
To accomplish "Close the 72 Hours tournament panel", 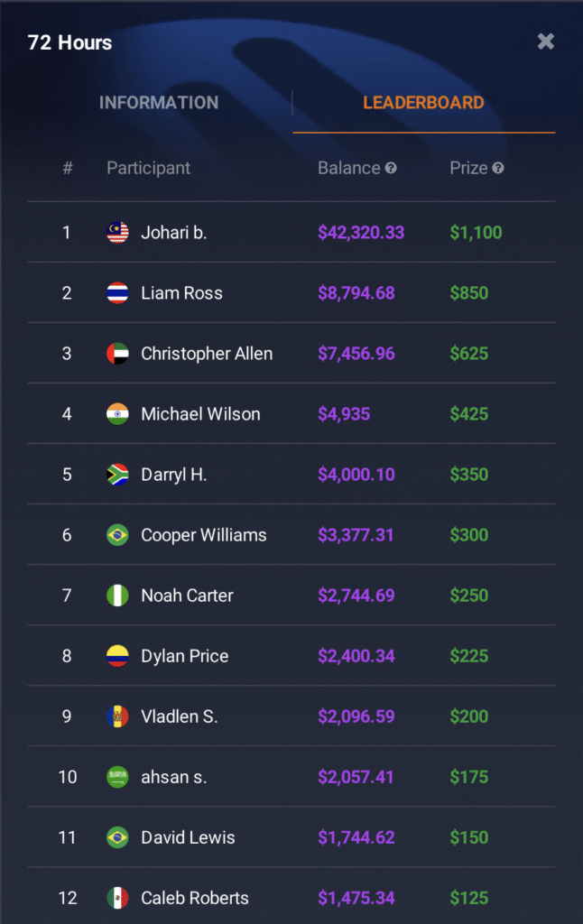I will [545, 42].
